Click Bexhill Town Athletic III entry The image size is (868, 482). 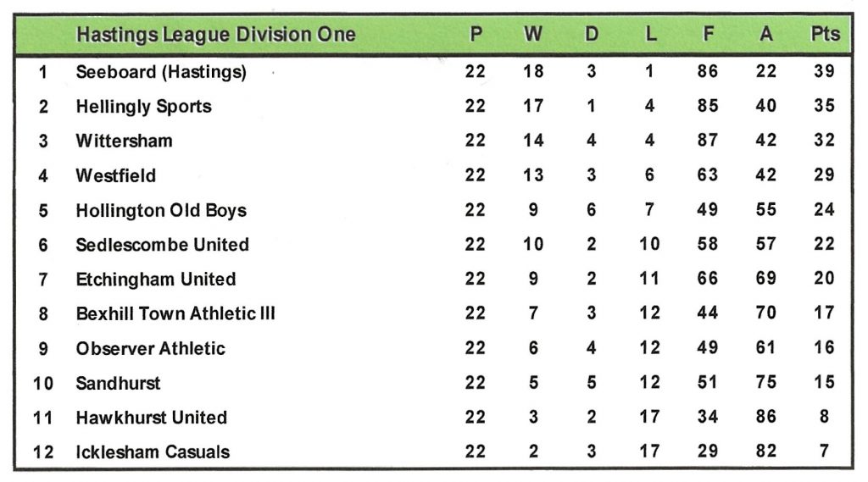pyautogui.click(x=175, y=314)
